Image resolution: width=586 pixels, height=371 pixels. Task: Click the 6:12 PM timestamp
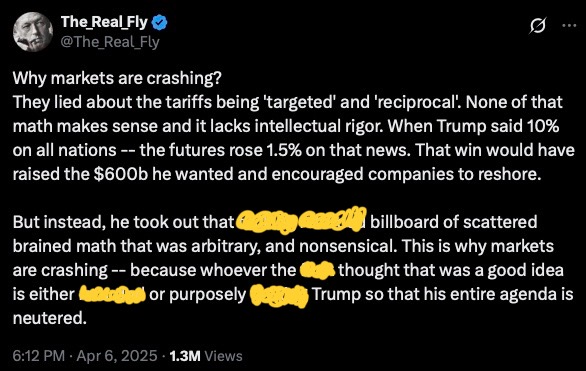coord(38,355)
